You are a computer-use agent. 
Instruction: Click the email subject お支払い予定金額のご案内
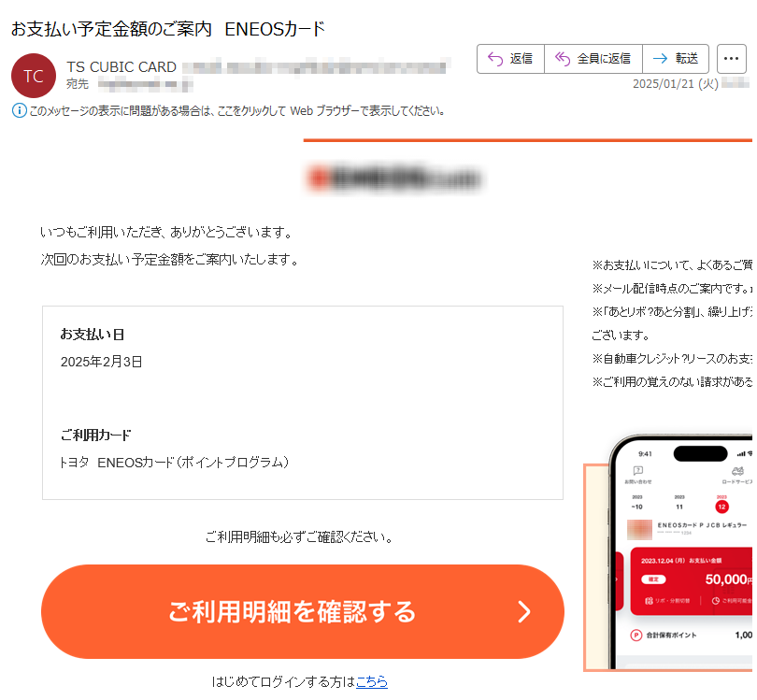(x=111, y=29)
